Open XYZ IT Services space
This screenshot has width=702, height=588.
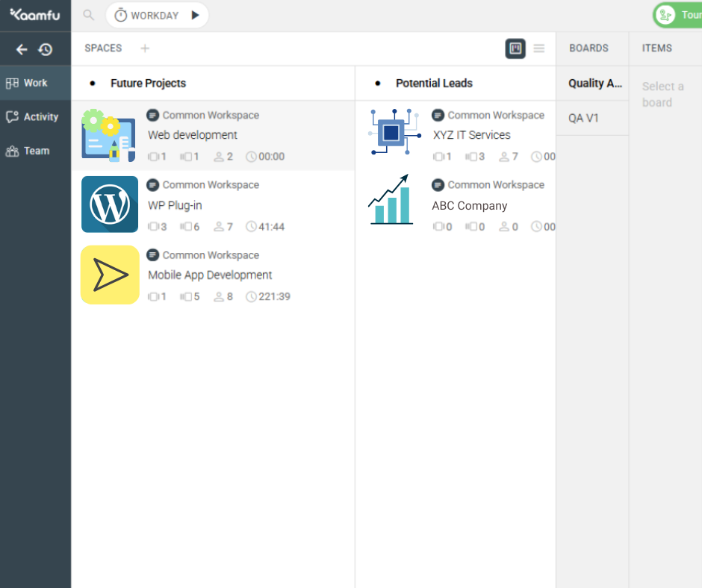tap(471, 135)
